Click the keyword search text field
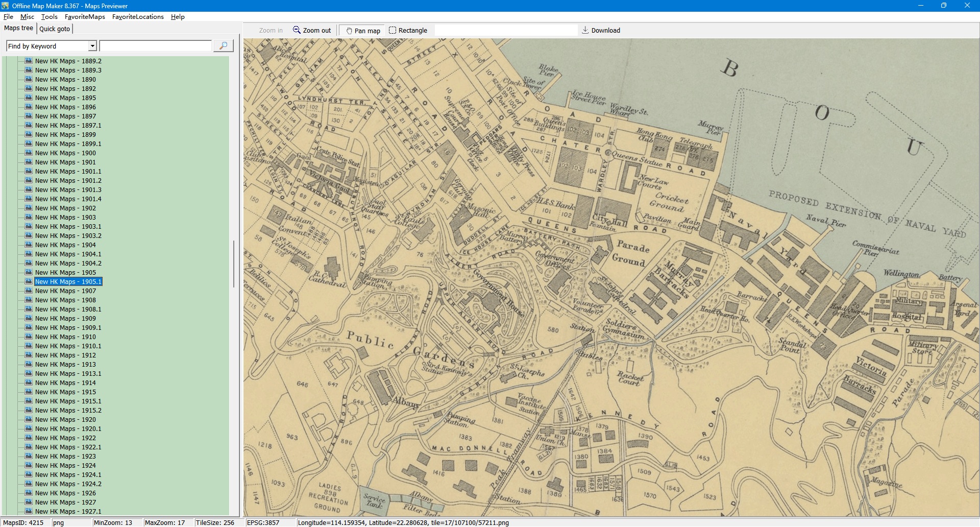Image resolution: width=980 pixels, height=527 pixels. point(156,46)
